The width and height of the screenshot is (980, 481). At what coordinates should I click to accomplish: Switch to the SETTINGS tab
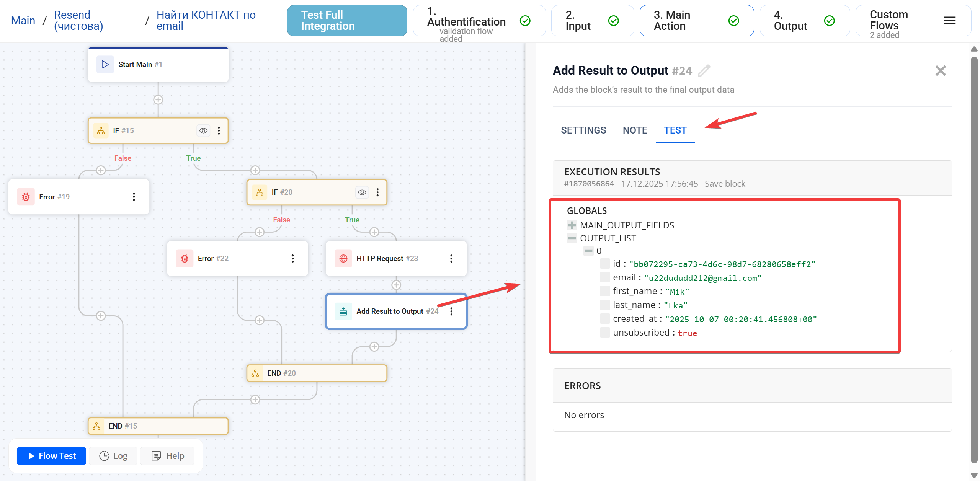583,130
